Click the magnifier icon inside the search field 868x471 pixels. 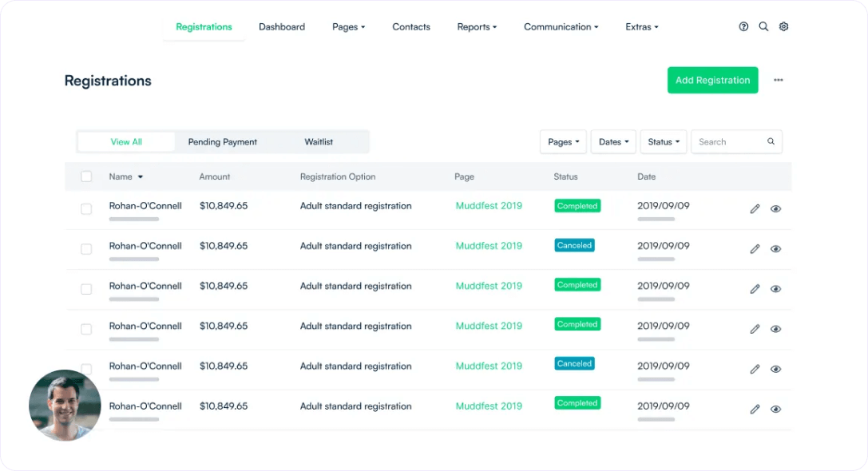click(771, 141)
